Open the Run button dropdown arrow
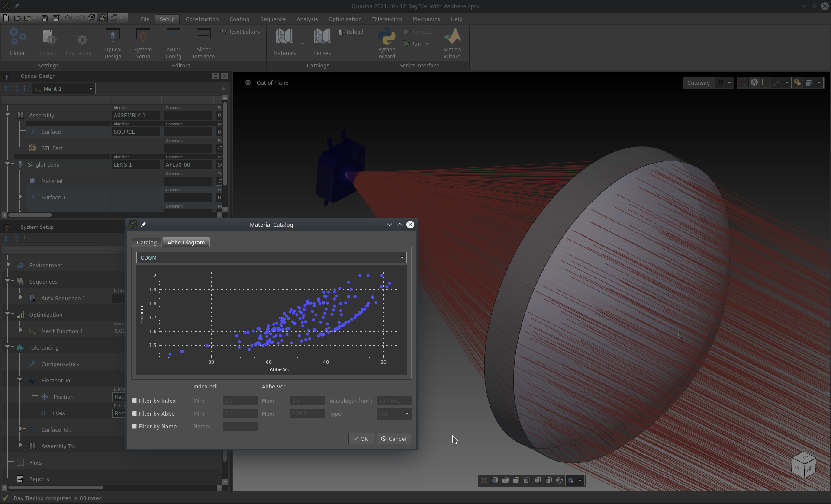The image size is (831, 504). pyautogui.click(x=427, y=44)
